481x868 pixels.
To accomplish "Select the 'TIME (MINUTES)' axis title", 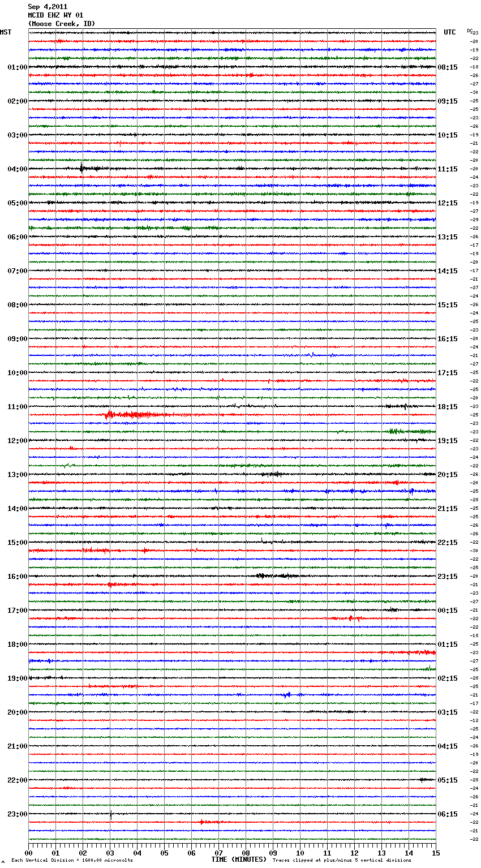I will tap(239, 859).
